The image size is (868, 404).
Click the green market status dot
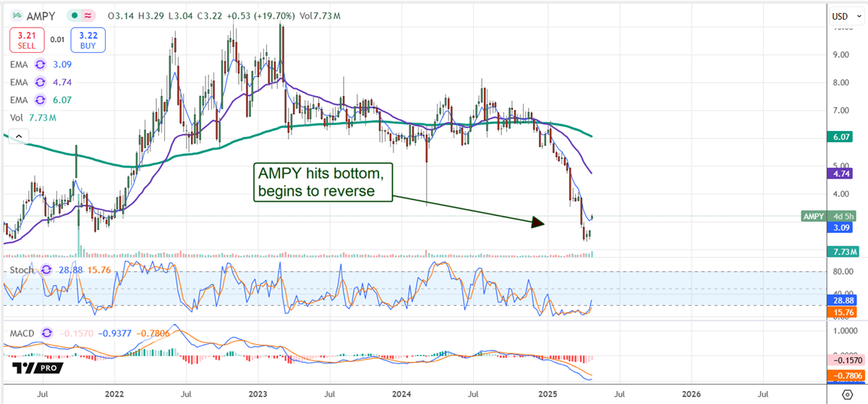pyautogui.click(x=74, y=15)
